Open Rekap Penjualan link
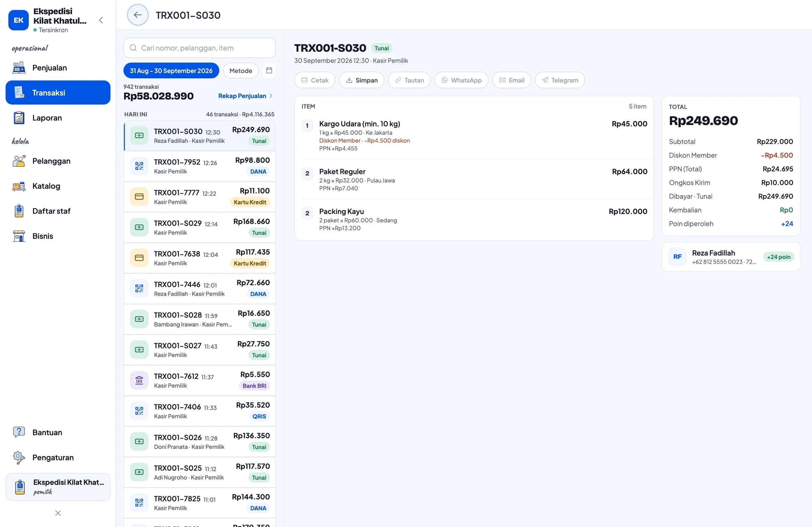The image size is (812, 527). (245, 96)
